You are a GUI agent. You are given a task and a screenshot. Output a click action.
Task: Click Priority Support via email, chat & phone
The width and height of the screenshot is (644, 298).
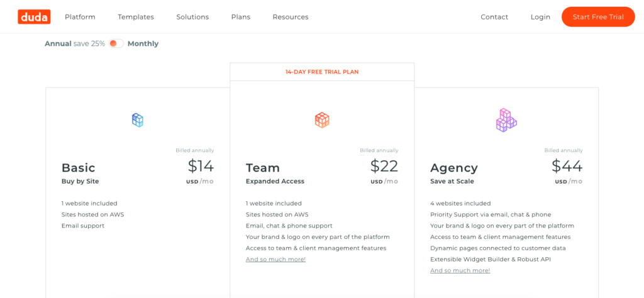click(x=491, y=214)
